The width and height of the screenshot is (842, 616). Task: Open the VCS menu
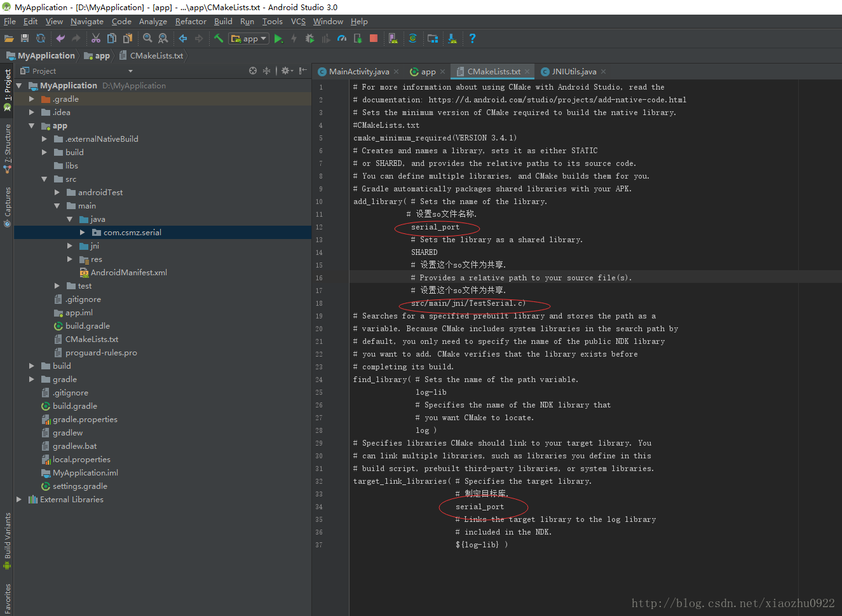(298, 21)
